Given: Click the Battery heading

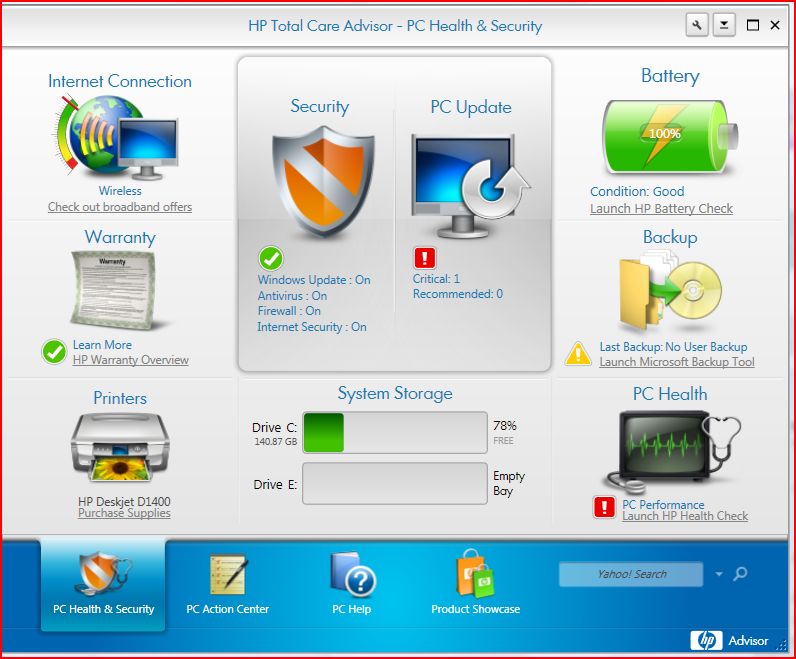Looking at the screenshot, I should 670,76.
